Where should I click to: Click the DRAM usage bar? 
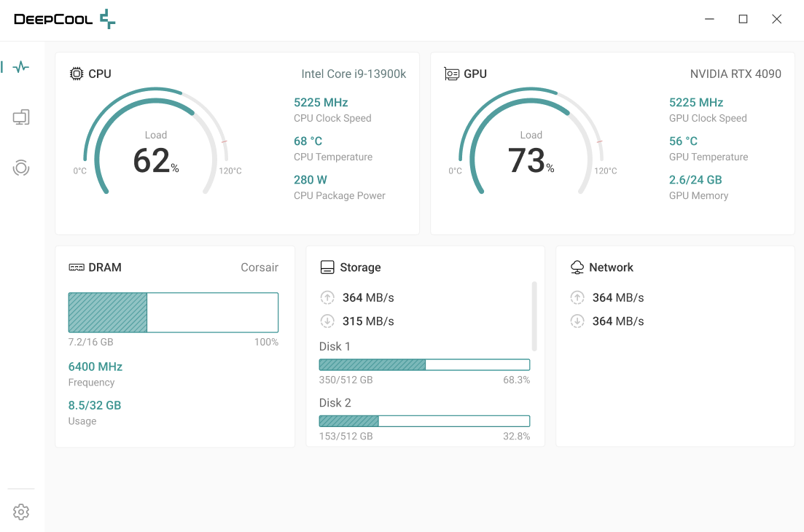click(173, 313)
